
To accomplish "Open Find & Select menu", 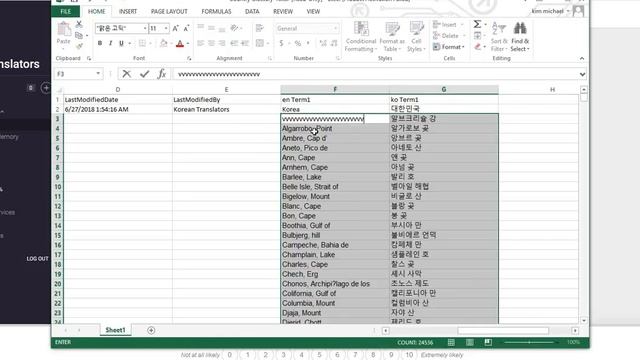I will click(x=520, y=37).
